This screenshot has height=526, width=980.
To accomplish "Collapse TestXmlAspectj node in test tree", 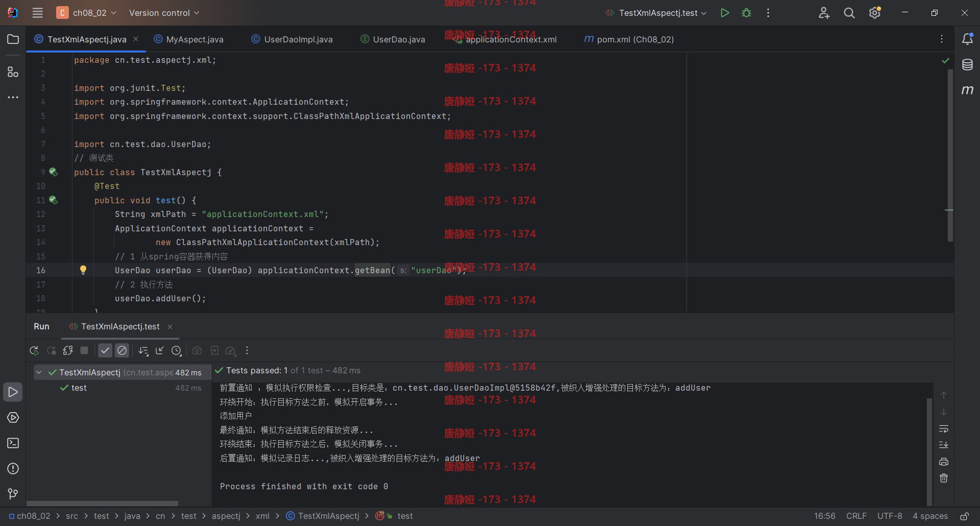I will click(39, 372).
